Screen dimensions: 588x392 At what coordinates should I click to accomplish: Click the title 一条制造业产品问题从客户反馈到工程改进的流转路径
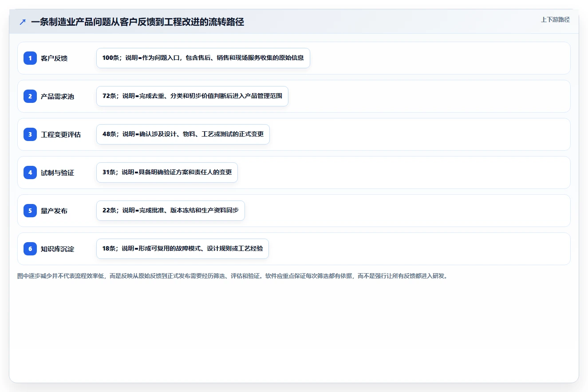point(138,22)
